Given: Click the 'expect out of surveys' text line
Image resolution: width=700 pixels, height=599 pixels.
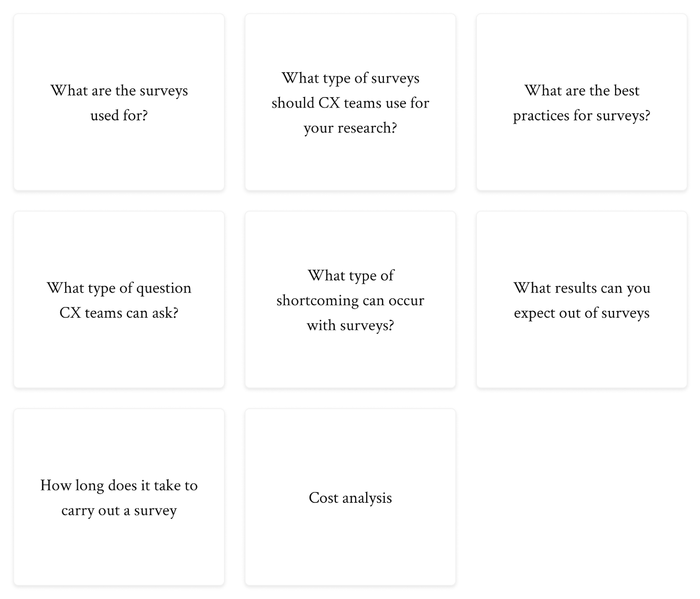Looking at the screenshot, I should point(581,313).
